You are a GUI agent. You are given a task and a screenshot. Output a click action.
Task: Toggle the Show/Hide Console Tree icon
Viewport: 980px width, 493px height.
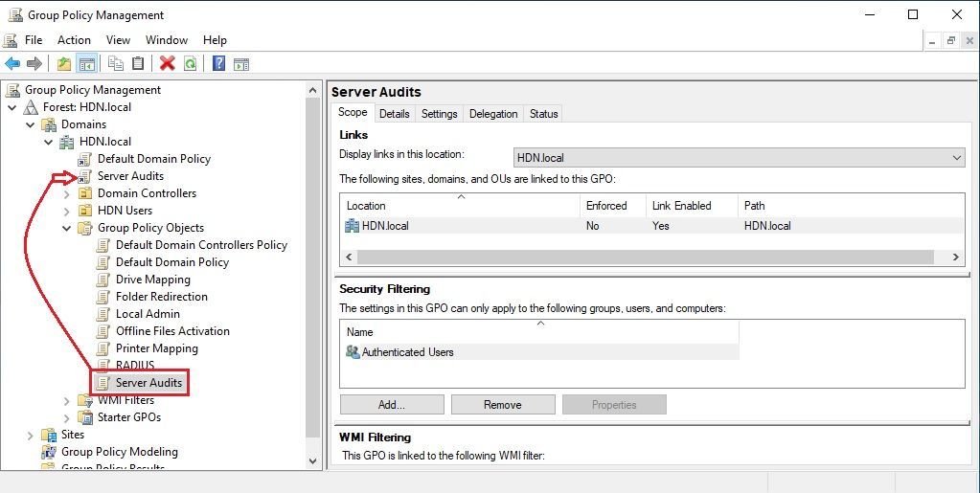(x=86, y=63)
